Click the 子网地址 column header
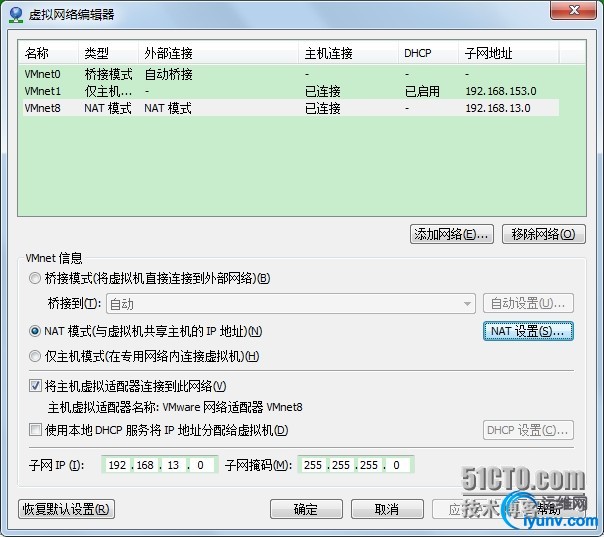 509,53
